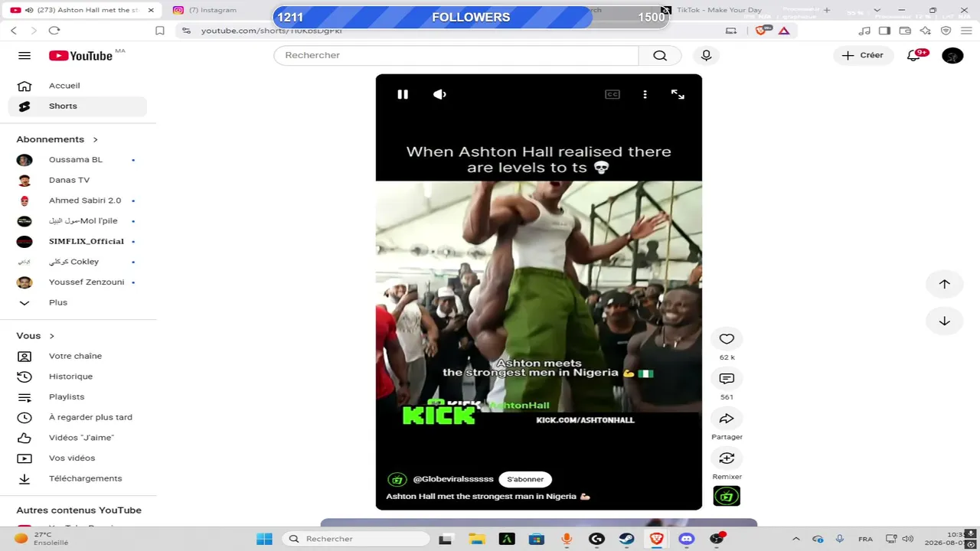Open the Brave Shields icon

click(762, 31)
